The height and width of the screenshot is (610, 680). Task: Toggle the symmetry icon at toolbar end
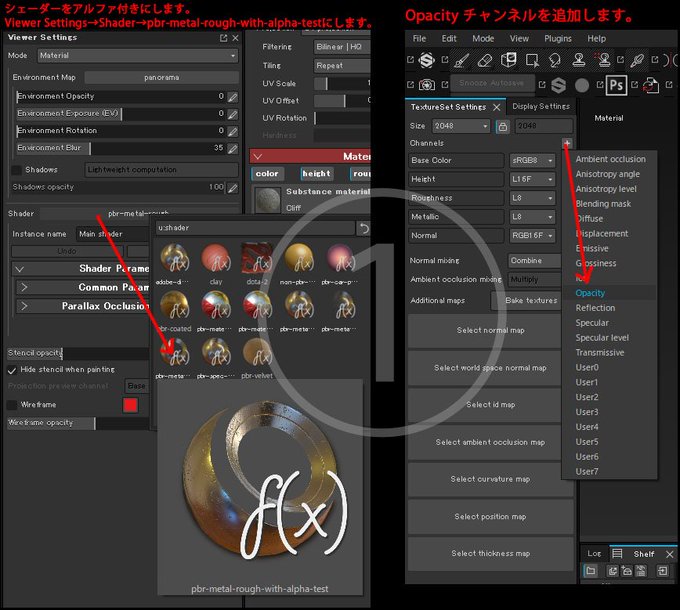[x=670, y=60]
